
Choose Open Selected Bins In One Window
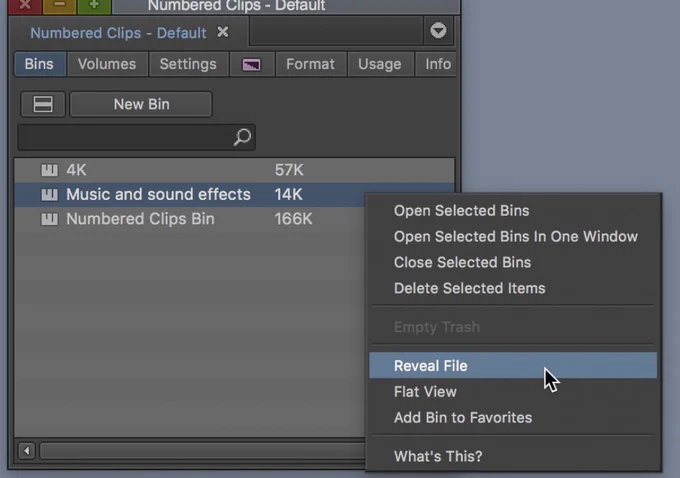[513, 236]
